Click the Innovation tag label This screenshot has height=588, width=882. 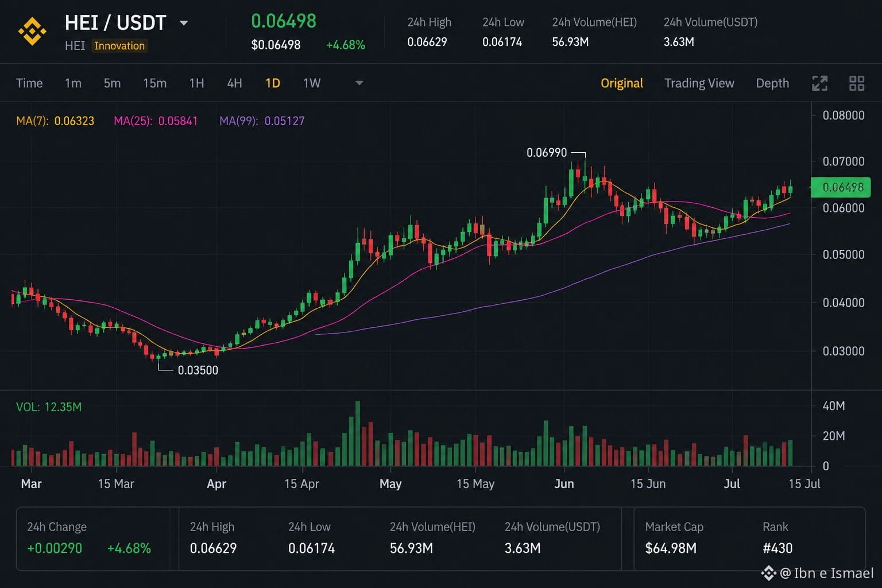119,46
